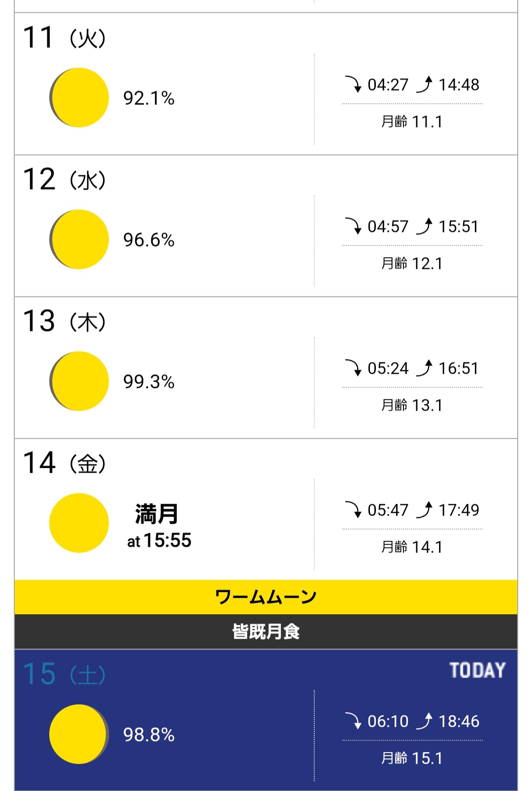Tap the 11 (火) date heading
The image size is (532, 791).
pos(65,37)
